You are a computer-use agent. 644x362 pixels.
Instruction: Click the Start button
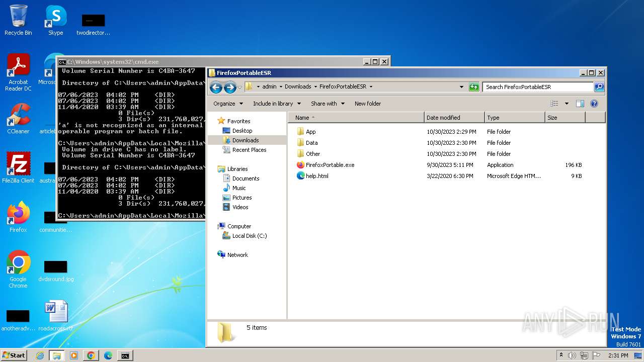coord(14,355)
